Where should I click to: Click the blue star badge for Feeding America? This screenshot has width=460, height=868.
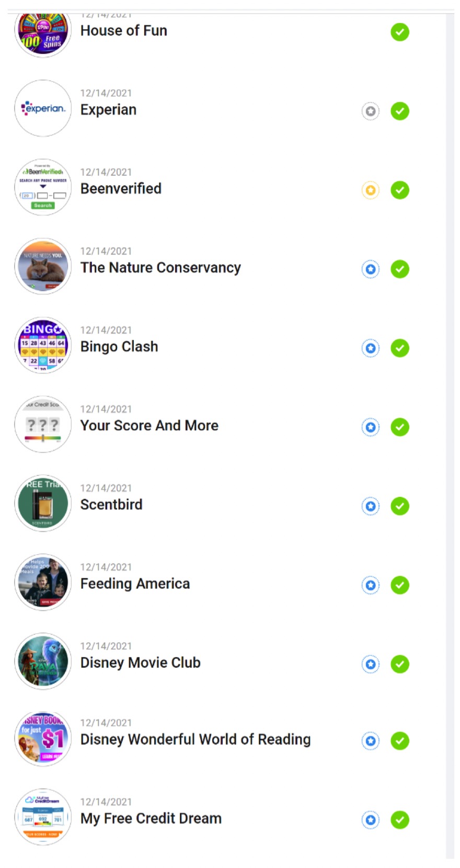click(x=371, y=585)
